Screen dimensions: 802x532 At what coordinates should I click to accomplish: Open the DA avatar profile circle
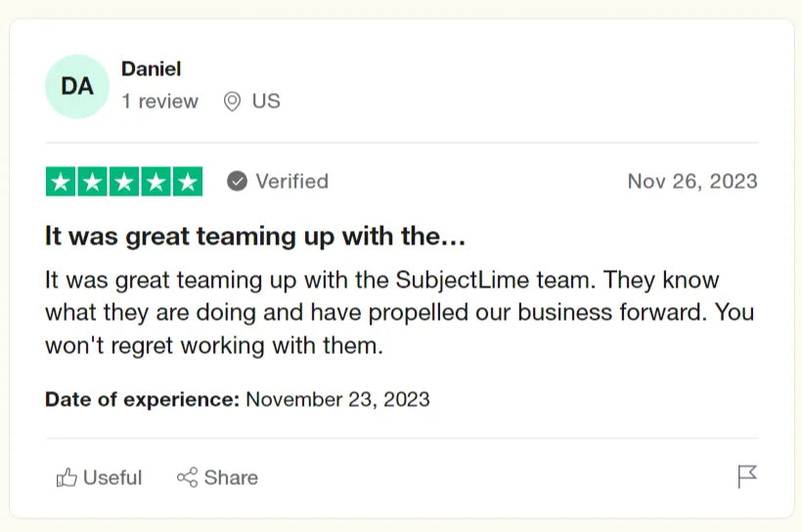point(77,86)
